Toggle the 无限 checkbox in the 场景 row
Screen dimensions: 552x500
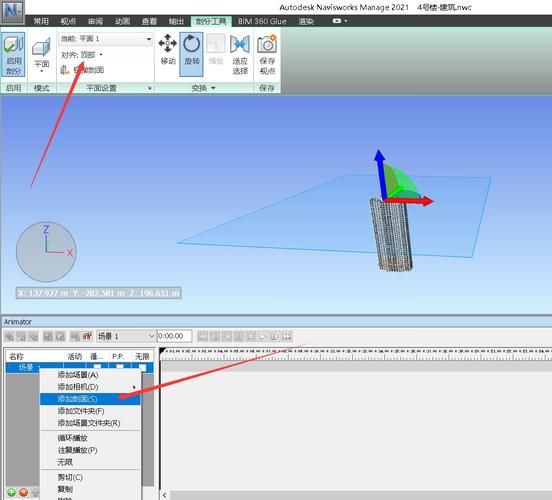tap(142, 367)
